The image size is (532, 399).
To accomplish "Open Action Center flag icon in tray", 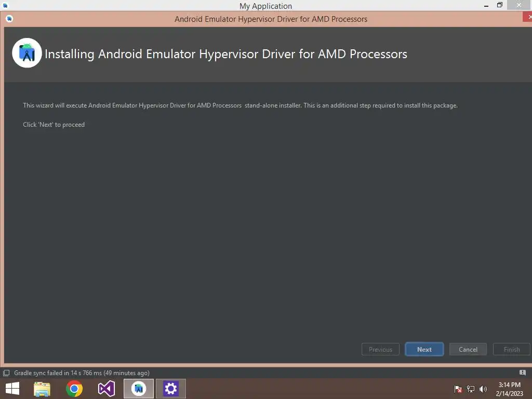I will tap(458, 389).
